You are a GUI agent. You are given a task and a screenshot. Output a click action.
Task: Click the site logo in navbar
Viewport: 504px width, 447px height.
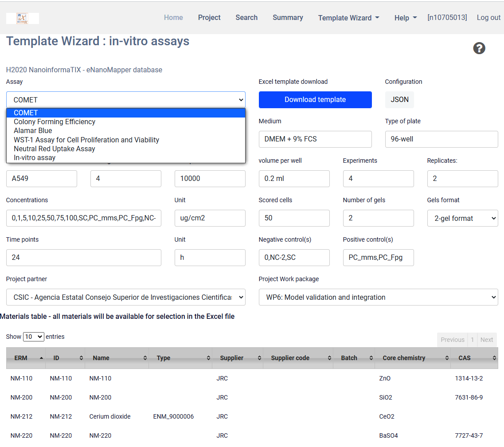click(23, 18)
